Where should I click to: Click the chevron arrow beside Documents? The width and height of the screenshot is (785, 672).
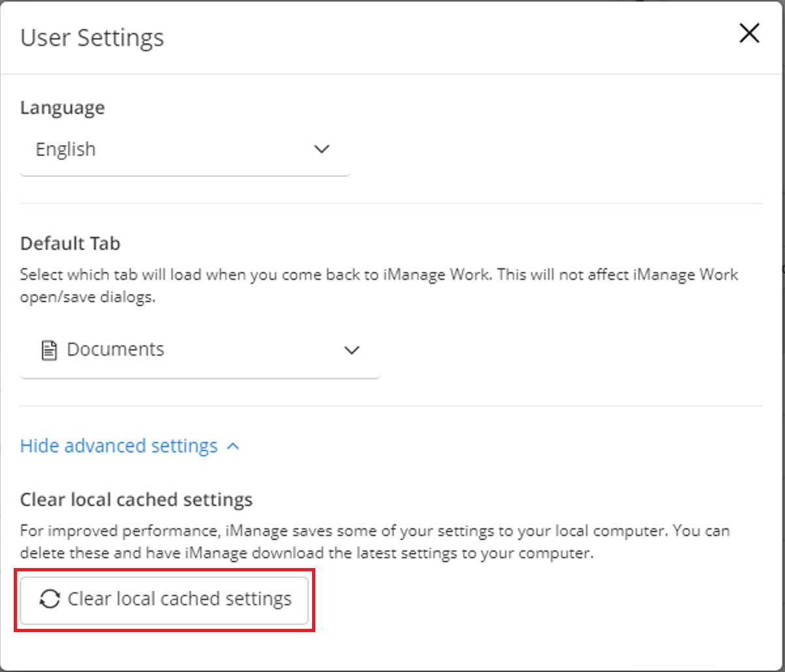[352, 350]
